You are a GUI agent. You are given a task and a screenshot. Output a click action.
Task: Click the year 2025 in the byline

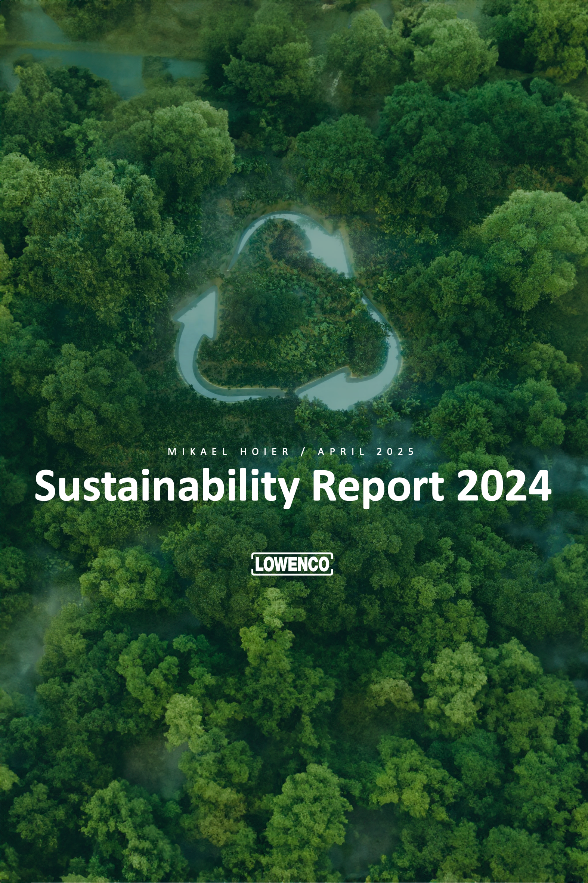tap(396, 452)
